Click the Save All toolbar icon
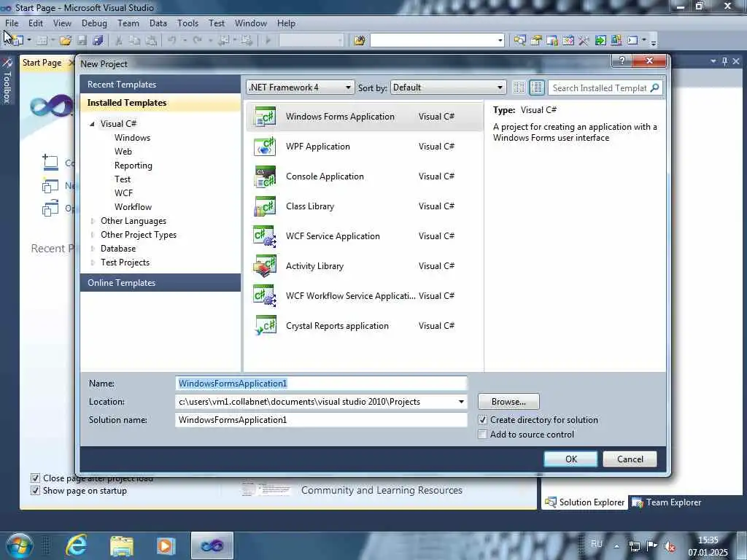Viewport: 747px width, 560px height. [98, 41]
